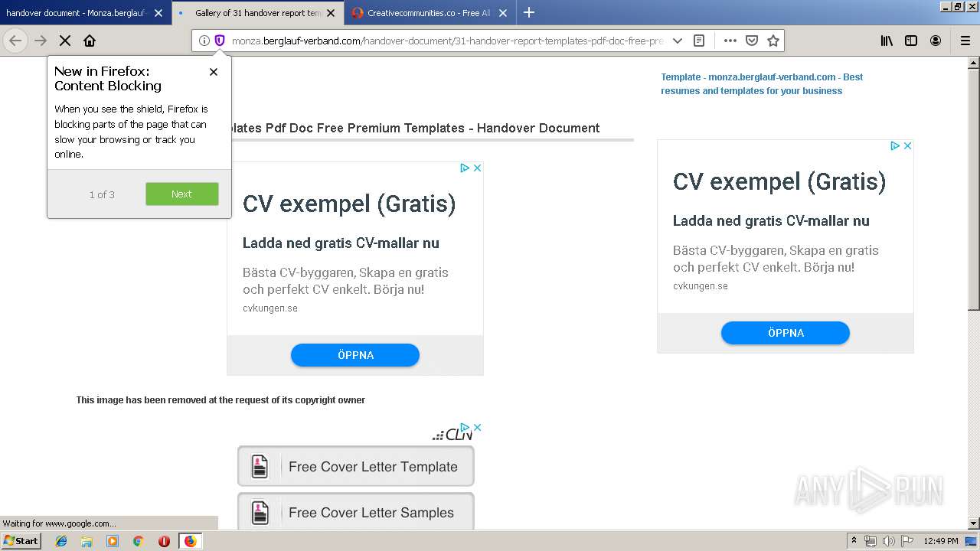Open Opera from the taskbar

(x=164, y=541)
